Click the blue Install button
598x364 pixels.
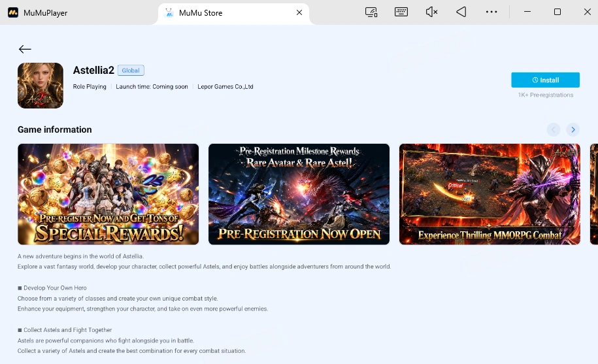545,80
